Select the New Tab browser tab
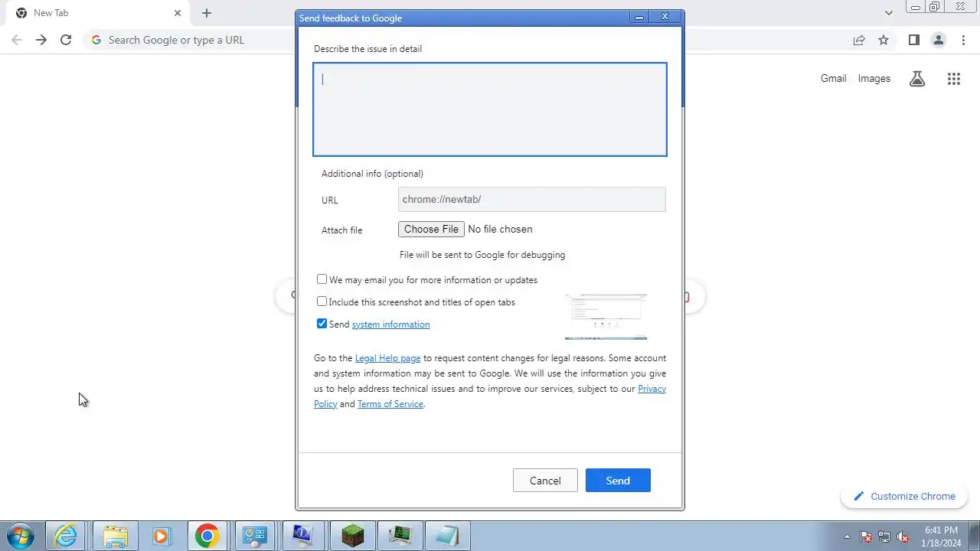Viewport: 980px width, 551px height. [x=100, y=13]
